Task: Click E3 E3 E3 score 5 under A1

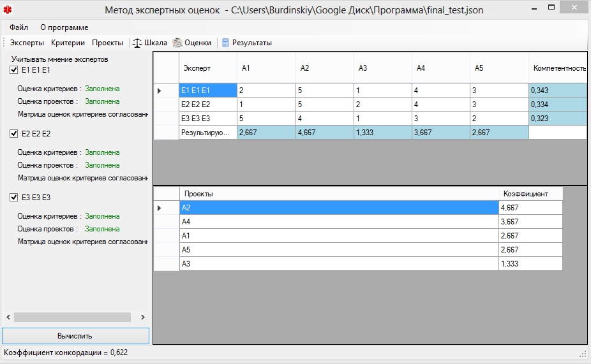Action: [x=266, y=118]
